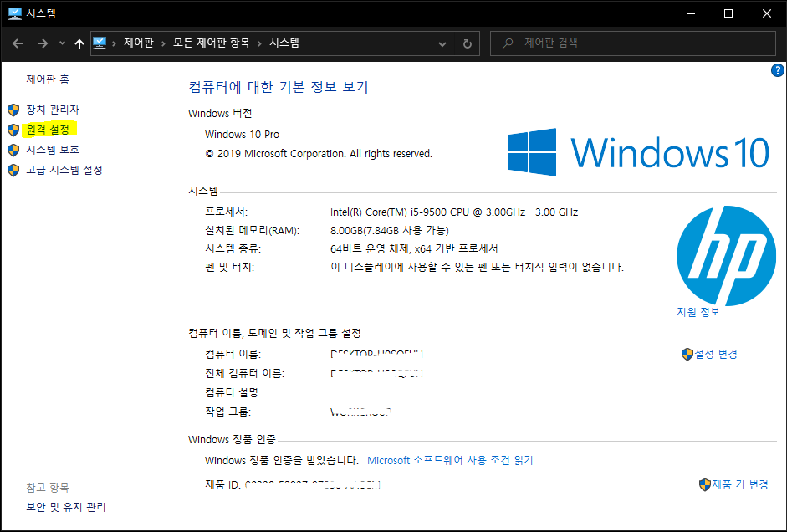Close the 시스템 window
Image resolution: width=787 pixels, height=532 pixels.
(766, 13)
